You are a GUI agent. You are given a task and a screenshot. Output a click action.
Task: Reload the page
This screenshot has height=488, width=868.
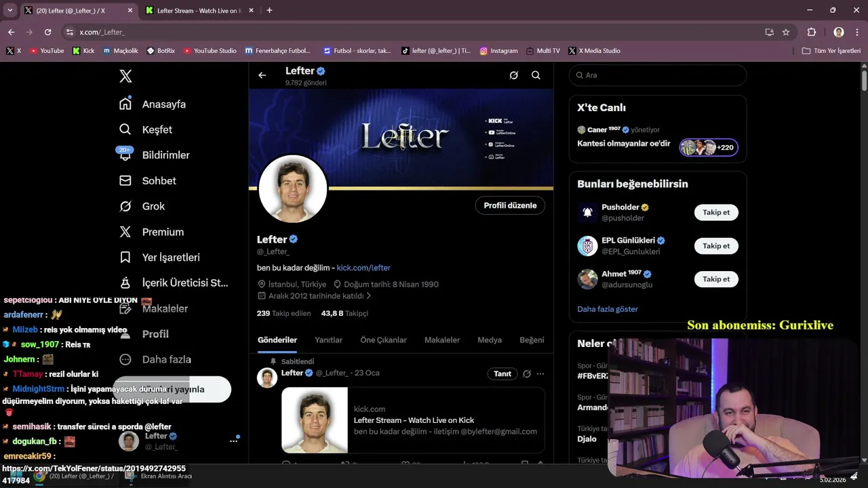tap(47, 32)
